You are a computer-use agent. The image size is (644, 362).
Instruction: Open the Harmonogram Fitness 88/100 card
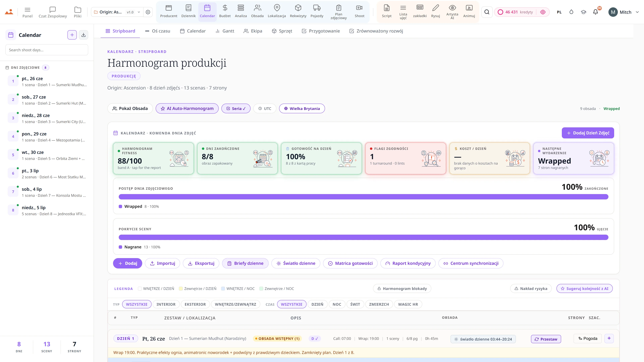(153, 158)
